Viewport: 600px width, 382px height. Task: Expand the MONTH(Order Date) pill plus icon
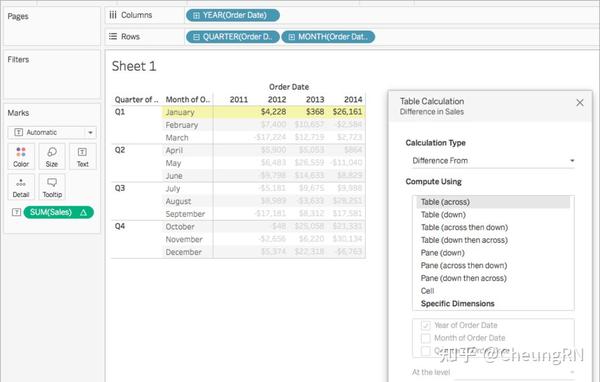pos(291,37)
